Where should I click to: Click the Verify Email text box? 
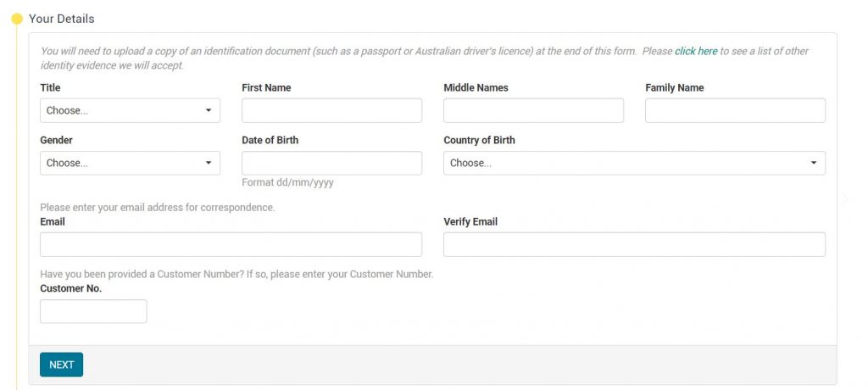pyautogui.click(x=634, y=244)
